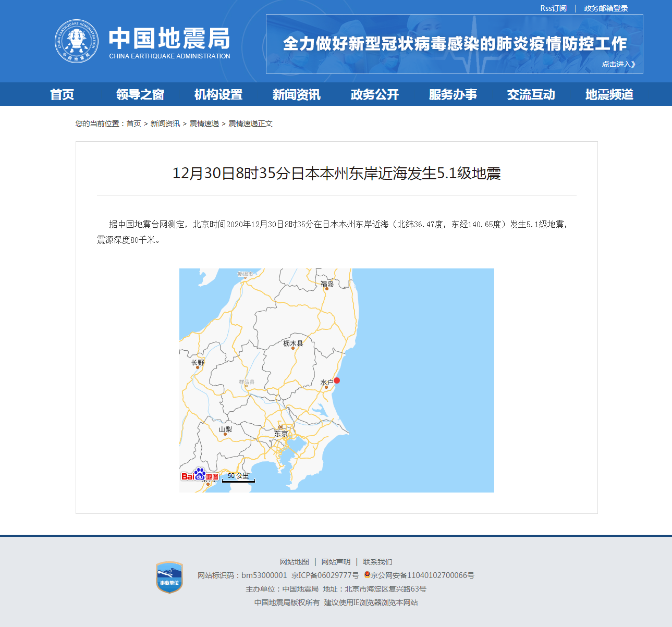Open the 交流互动 navigation menu
The image size is (672, 627).
pyautogui.click(x=531, y=94)
